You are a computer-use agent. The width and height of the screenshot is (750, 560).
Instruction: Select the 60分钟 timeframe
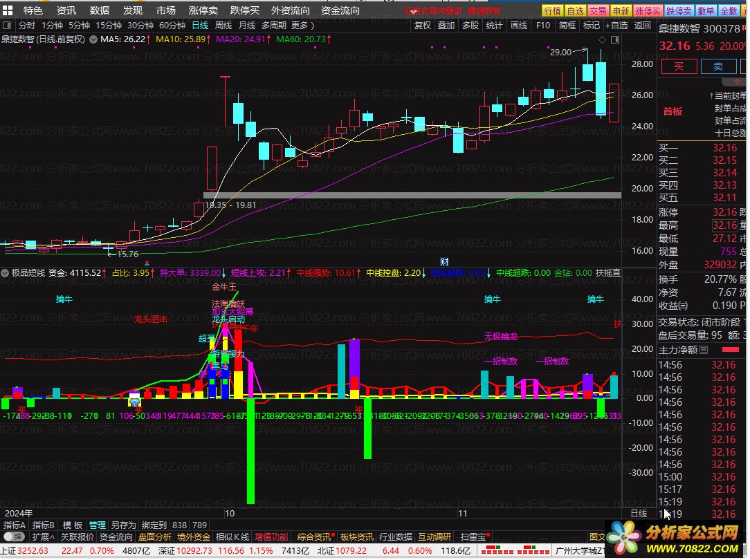[x=172, y=26]
